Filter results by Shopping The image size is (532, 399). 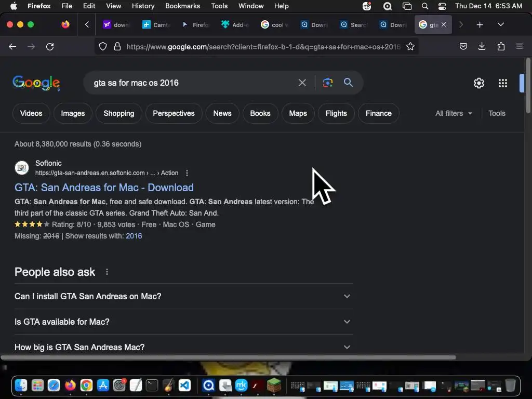pos(119,113)
